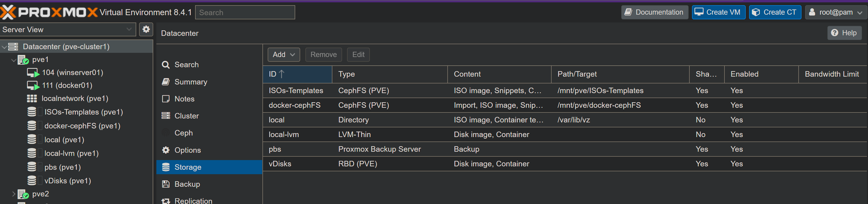Collapse the pve1 node in the tree
Screen dimensions: 868x204
(14, 60)
